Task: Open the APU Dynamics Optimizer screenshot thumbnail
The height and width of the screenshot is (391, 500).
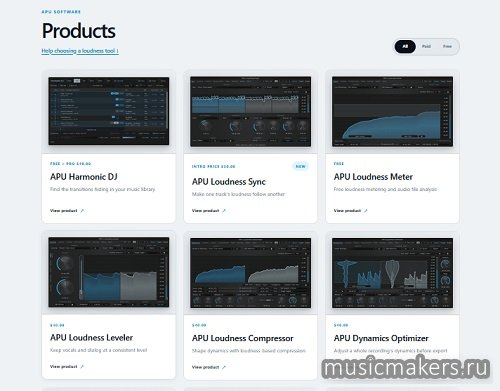Action: 392,273
